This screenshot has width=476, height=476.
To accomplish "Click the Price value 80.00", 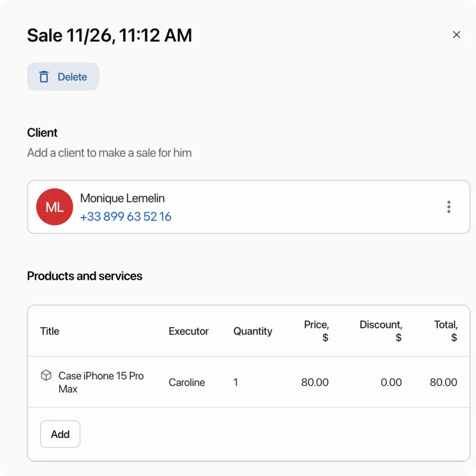I will (315, 382).
